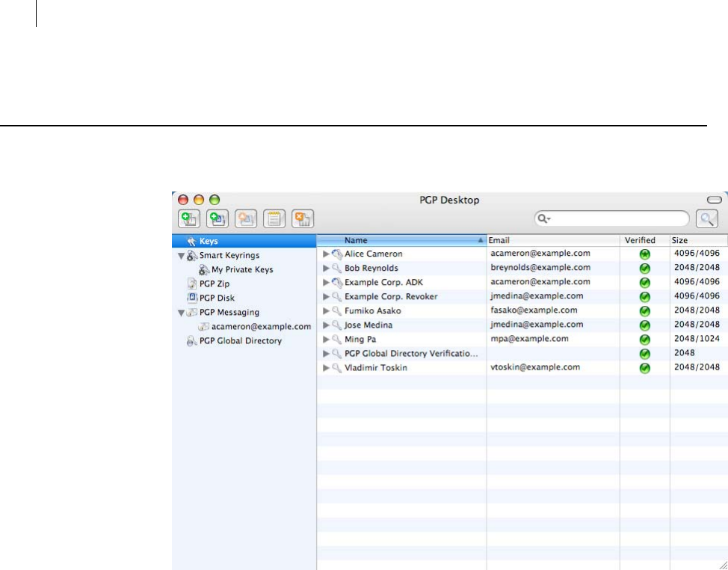Click Ming Pa's key icon
Screen dimensions: 728x570
click(x=337, y=340)
